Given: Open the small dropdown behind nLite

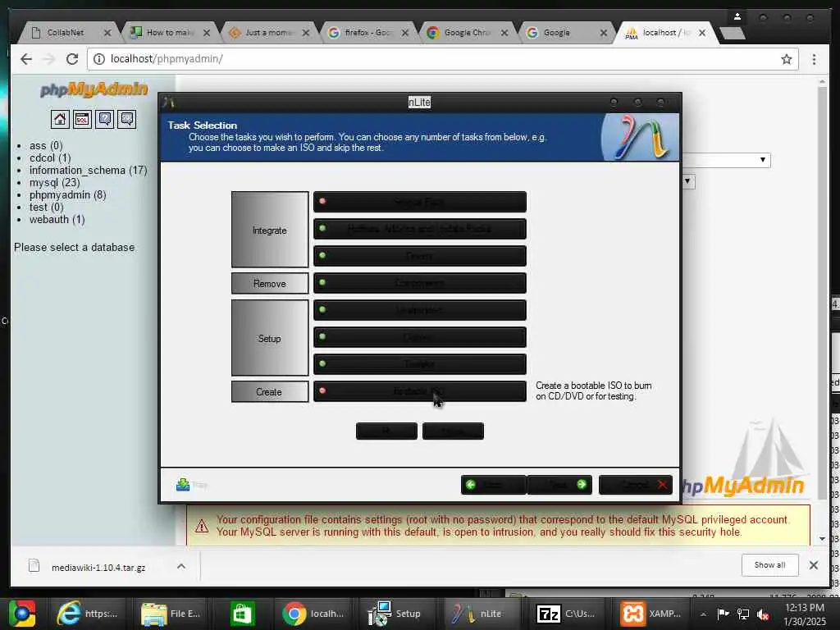Looking at the screenshot, I should 688,181.
